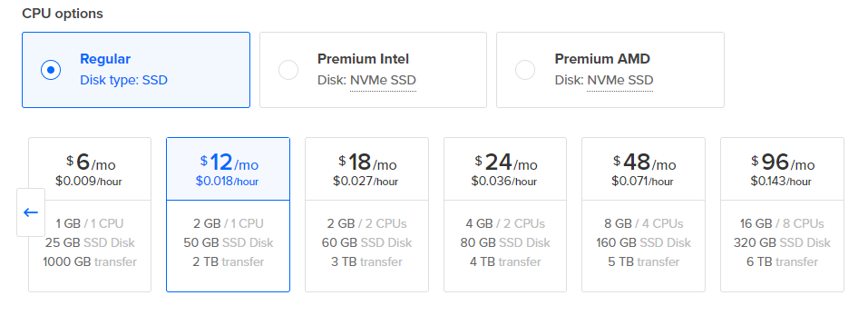The width and height of the screenshot is (868, 335).
Task: Click the 16 GB / 8 CPUs specification
Action: pos(782,223)
